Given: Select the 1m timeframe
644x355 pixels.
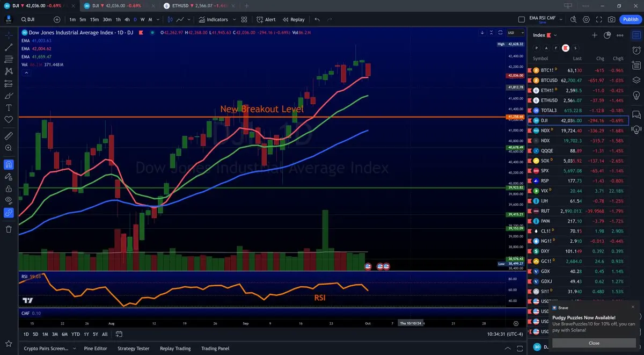Looking at the screenshot, I should tap(72, 19).
